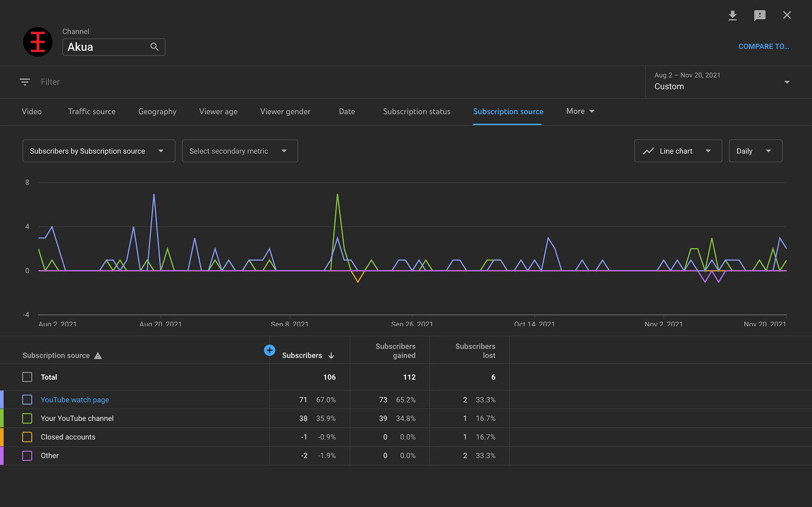Click the 67.0% subscribers share value
Screen dimensions: 812x507
[x=326, y=400]
